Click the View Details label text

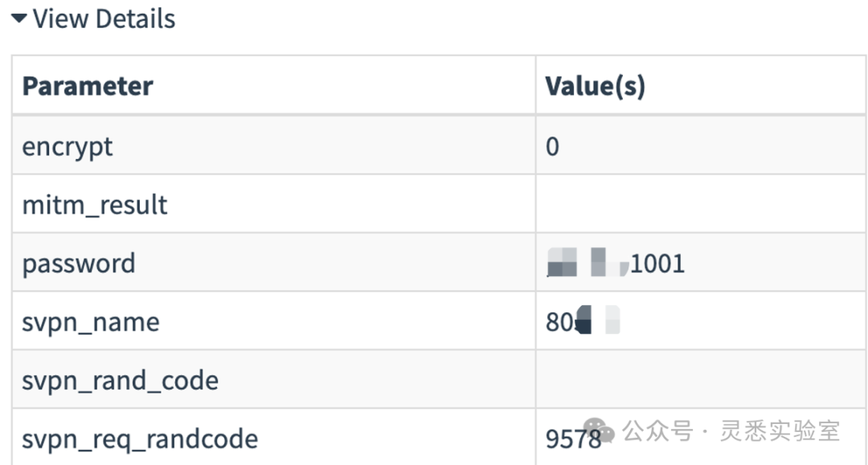pyautogui.click(x=104, y=18)
